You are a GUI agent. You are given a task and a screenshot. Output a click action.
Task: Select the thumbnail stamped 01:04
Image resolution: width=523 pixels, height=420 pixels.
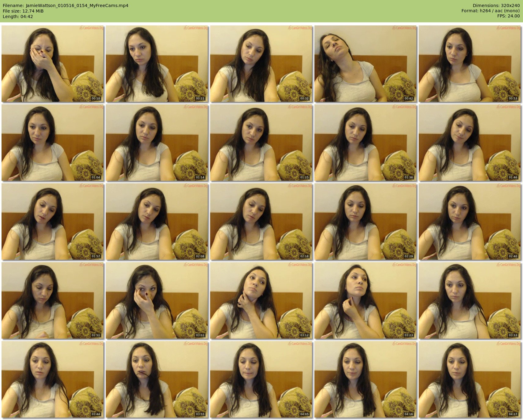(53, 143)
